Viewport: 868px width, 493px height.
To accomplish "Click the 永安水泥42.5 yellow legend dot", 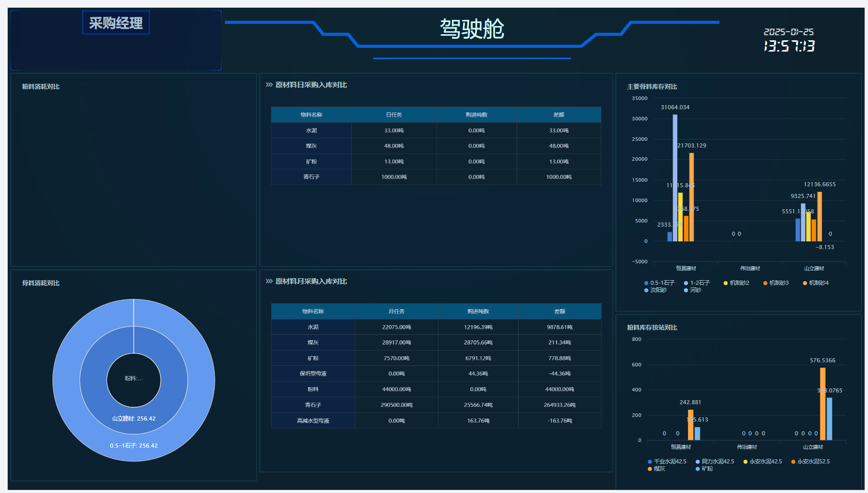I will tap(746, 461).
